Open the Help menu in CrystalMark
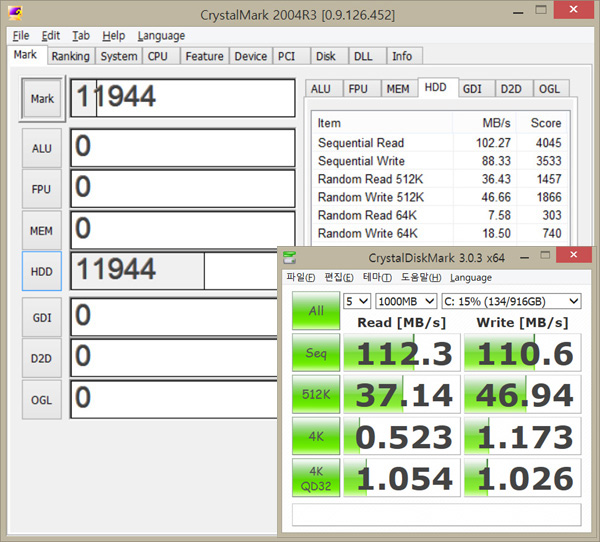 click(x=113, y=36)
